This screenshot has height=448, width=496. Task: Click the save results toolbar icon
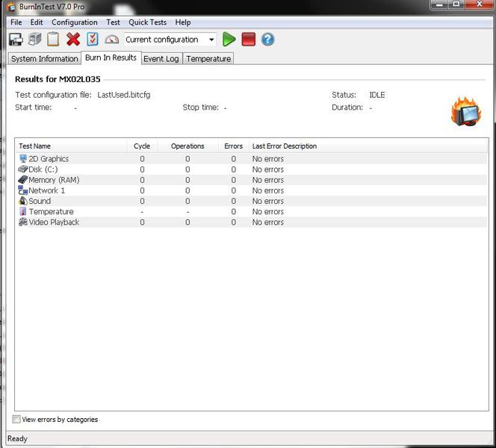pos(16,40)
